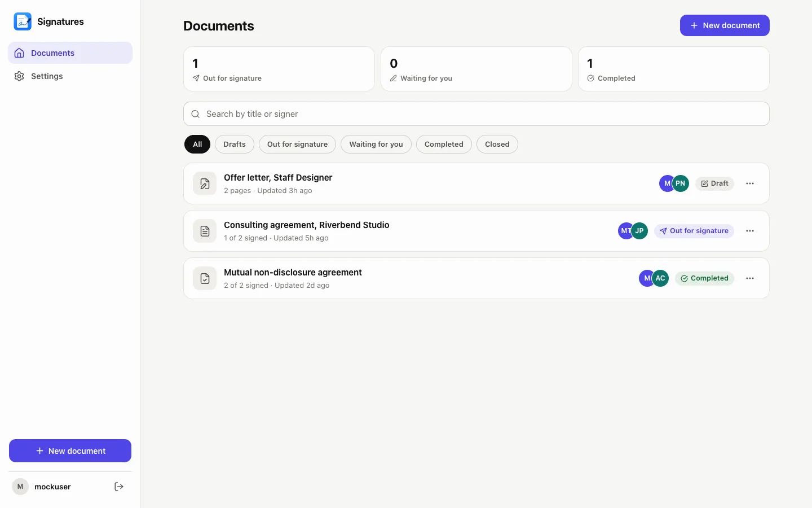Image resolution: width=812 pixels, height=508 pixels.
Task: Click the Draft status badge
Action: coord(714,183)
